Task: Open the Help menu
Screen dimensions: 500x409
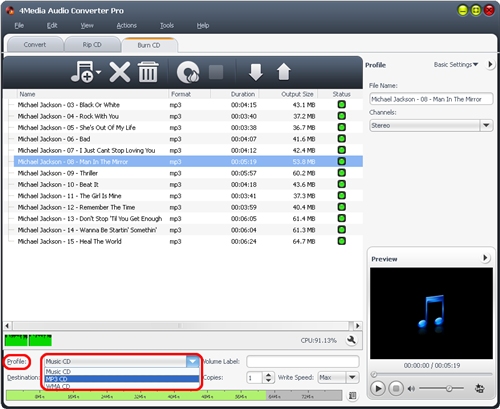Action: click(203, 25)
